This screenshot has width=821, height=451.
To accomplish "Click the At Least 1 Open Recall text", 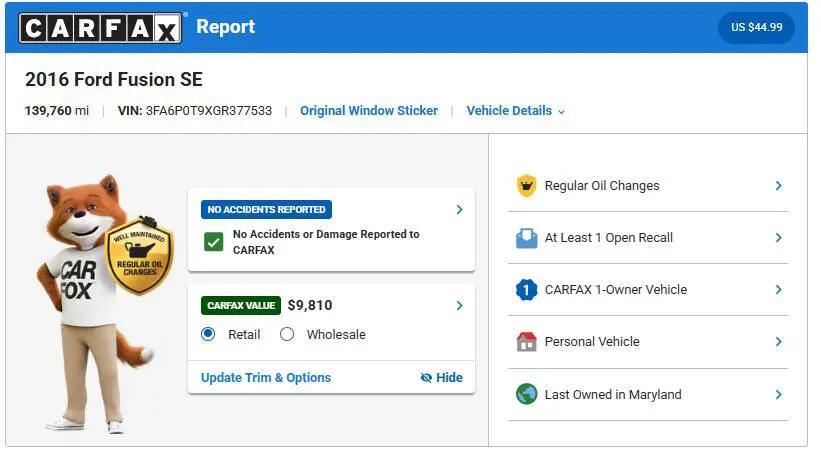I will (x=608, y=238).
